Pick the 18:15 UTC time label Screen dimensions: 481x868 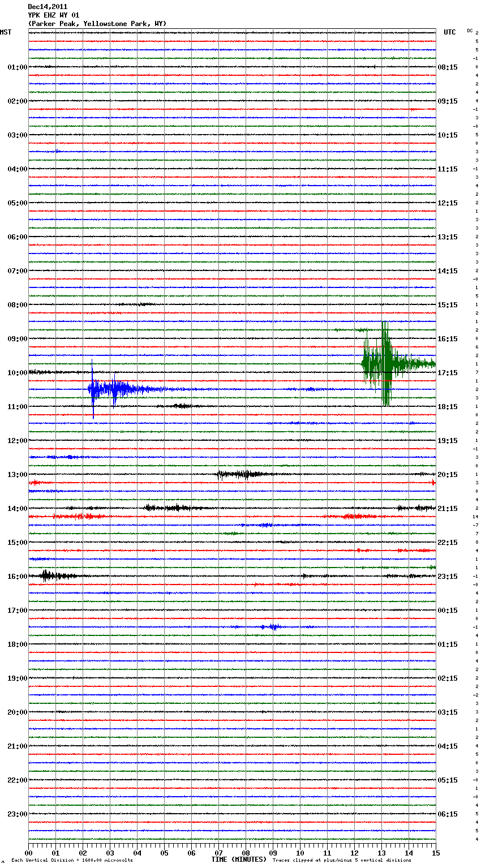point(448,407)
